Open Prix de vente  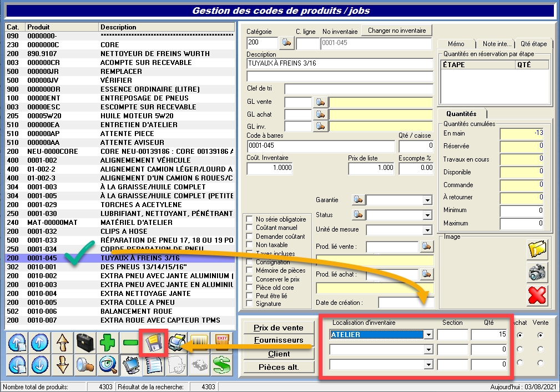279,328
